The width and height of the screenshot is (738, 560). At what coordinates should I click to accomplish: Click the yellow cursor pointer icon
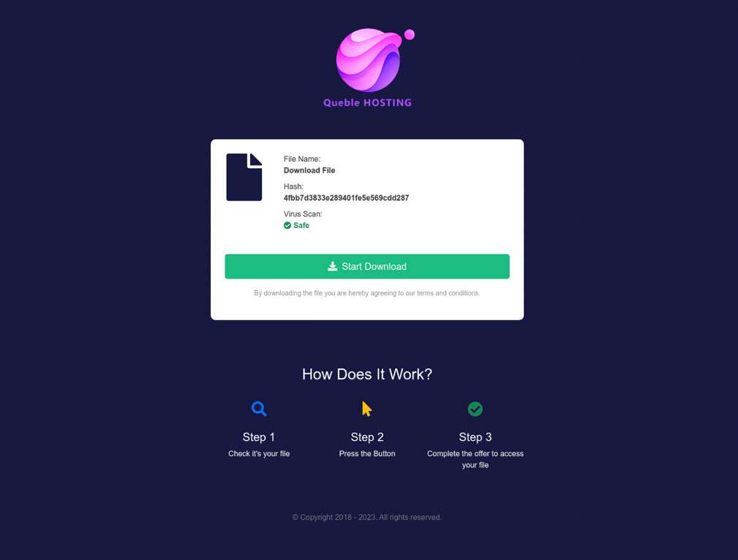click(x=366, y=409)
